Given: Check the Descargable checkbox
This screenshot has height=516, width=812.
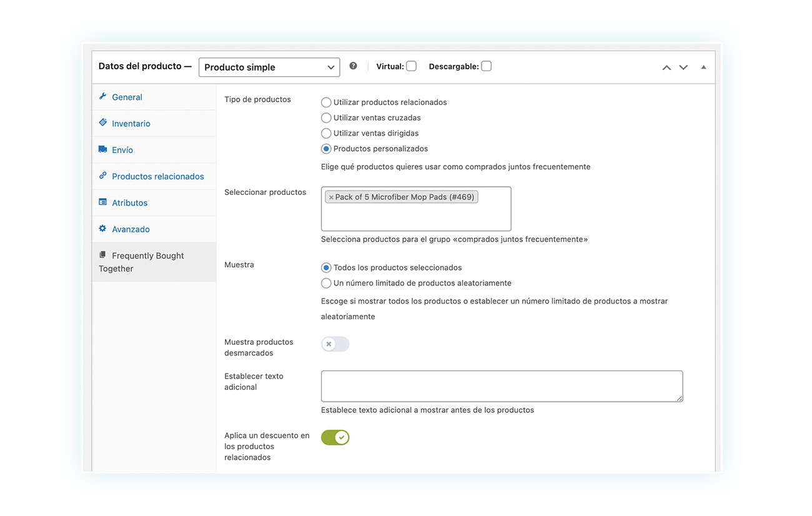Looking at the screenshot, I should pos(486,66).
